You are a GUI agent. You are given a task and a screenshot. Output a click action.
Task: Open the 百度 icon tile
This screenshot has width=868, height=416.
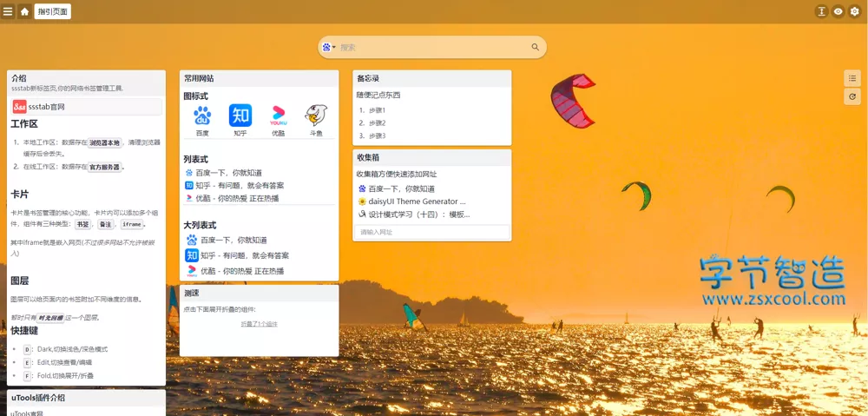click(202, 121)
